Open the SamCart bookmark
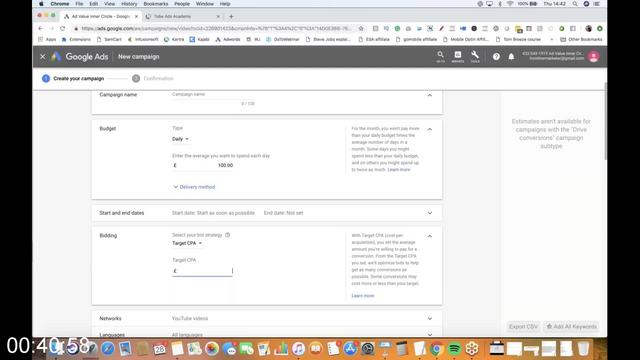Screen dimensions: 640x360 pyautogui.click(x=109, y=40)
